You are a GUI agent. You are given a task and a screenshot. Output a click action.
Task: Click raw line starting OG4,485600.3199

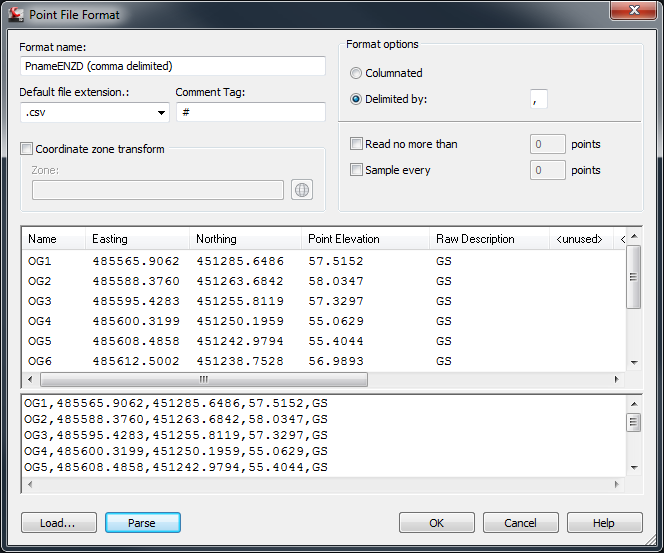coord(176,451)
